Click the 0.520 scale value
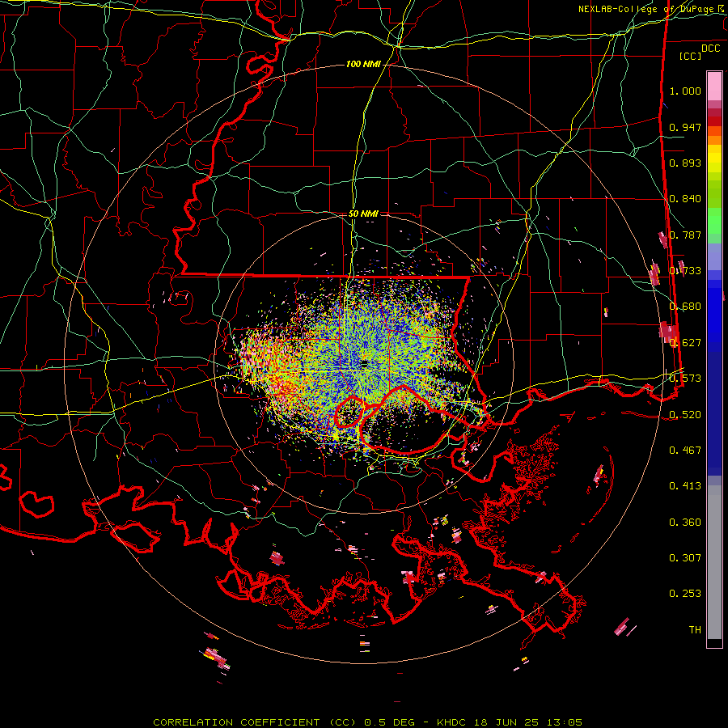Image resolution: width=728 pixels, height=728 pixels. pyautogui.click(x=685, y=415)
